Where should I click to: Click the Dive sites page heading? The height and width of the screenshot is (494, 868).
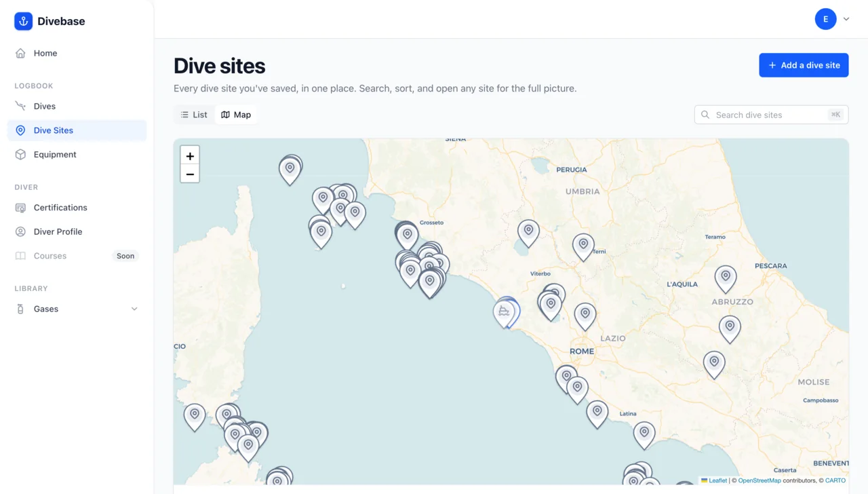click(x=219, y=66)
